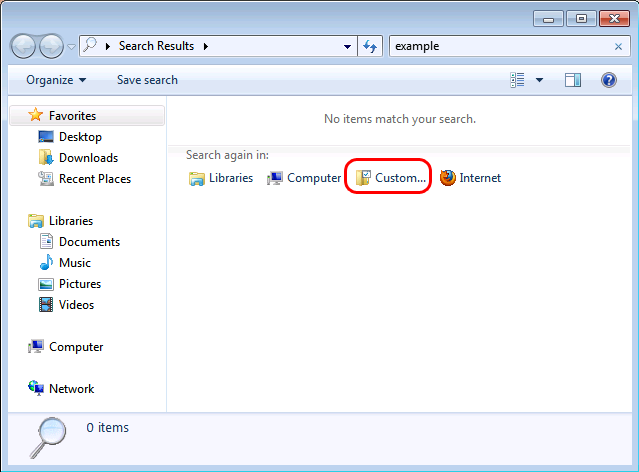Open the Organize menu
The image size is (639, 472).
pos(56,80)
